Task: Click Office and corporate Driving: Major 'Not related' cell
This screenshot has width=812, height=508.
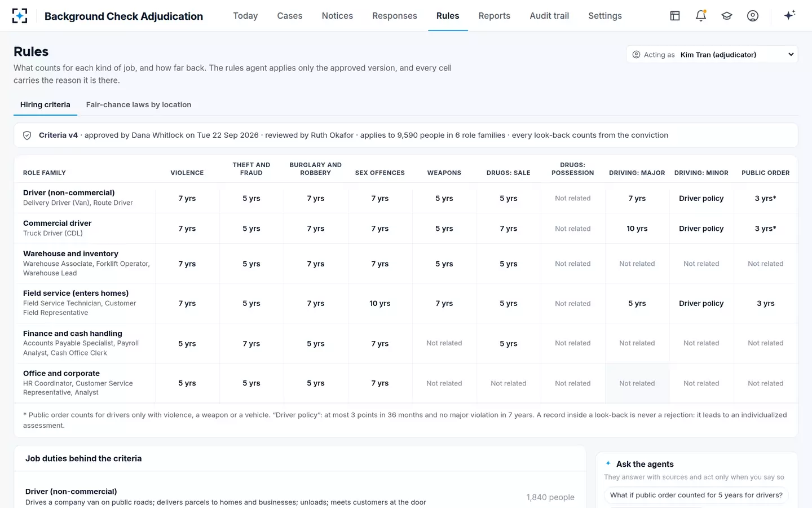Action: pyautogui.click(x=637, y=383)
